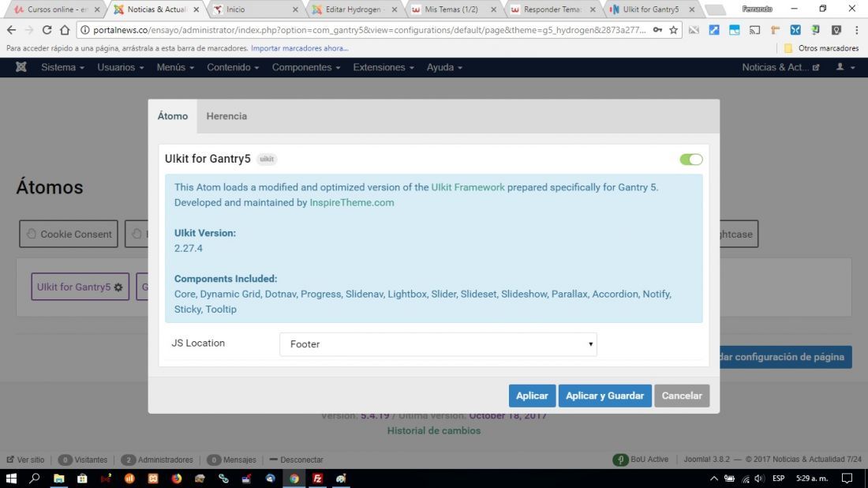868x488 pixels.
Task: Switch to the Editar Hydrogen browser tab
Action: coord(354,9)
